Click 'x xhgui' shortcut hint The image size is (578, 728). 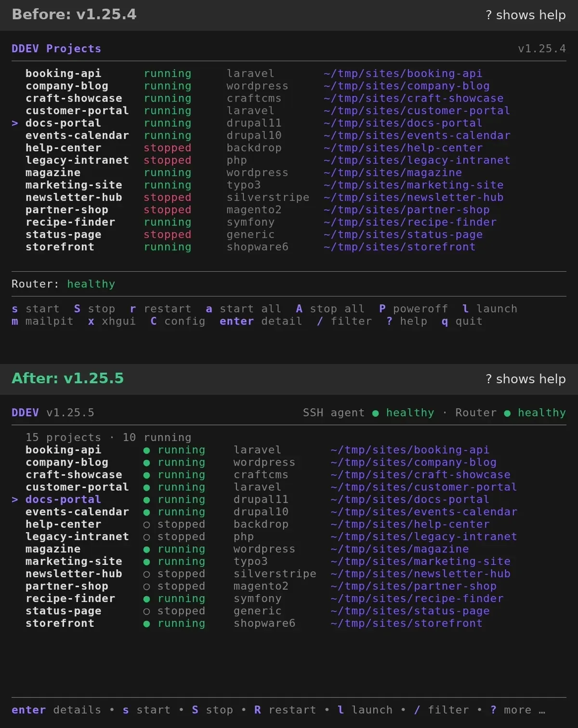tap(112, 321)
